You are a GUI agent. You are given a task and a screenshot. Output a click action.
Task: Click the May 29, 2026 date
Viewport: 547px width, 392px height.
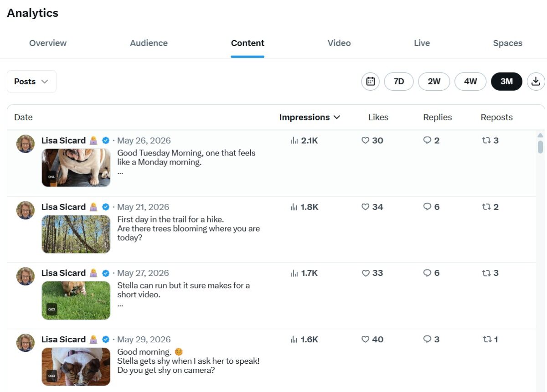coord(144,340)
